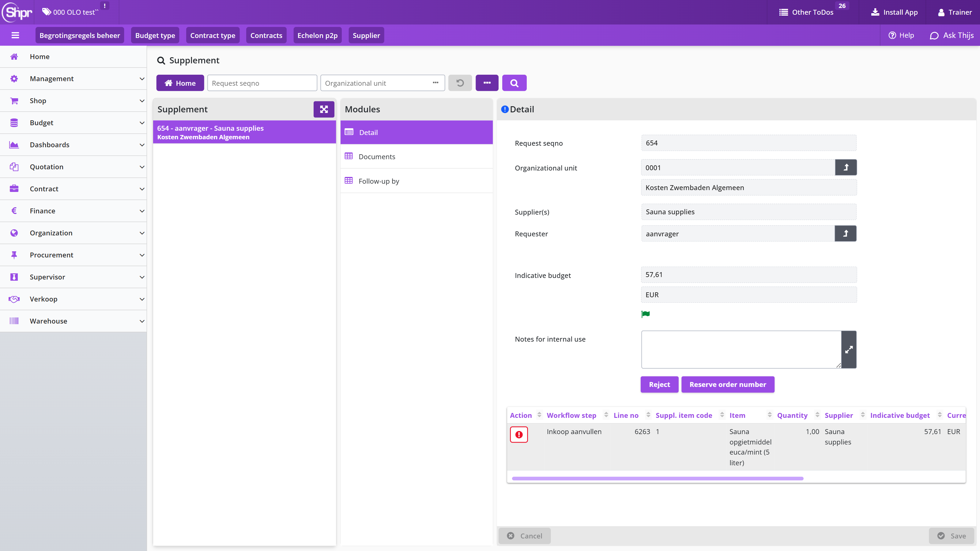Select the Detail module

(x=417, y=132)
